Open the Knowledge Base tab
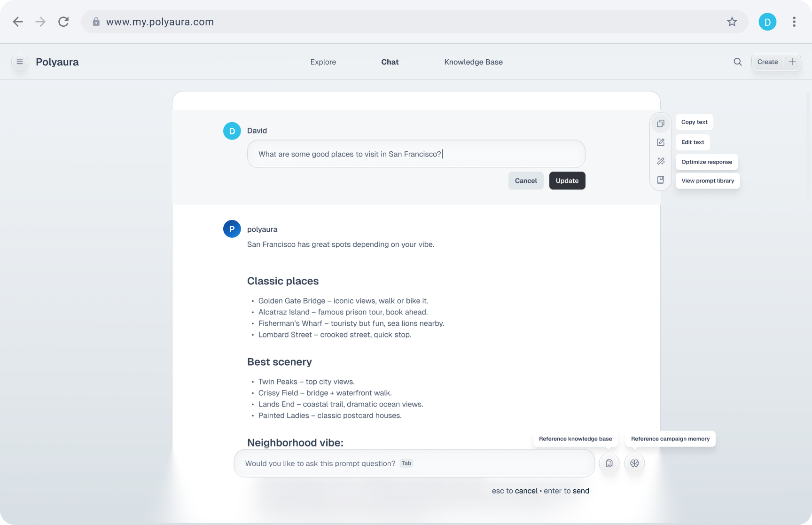 (x=474, y=62)
